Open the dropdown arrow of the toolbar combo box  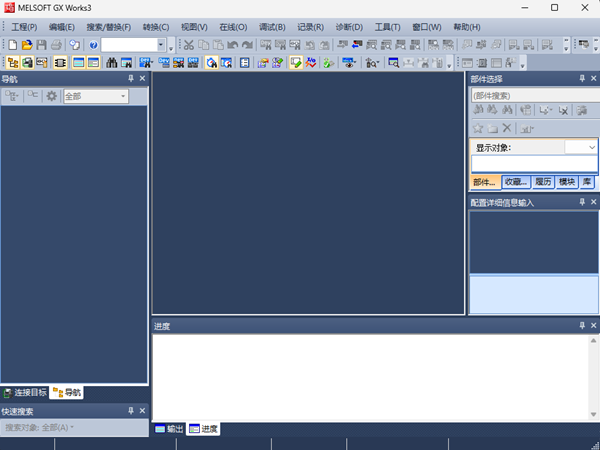161,45
